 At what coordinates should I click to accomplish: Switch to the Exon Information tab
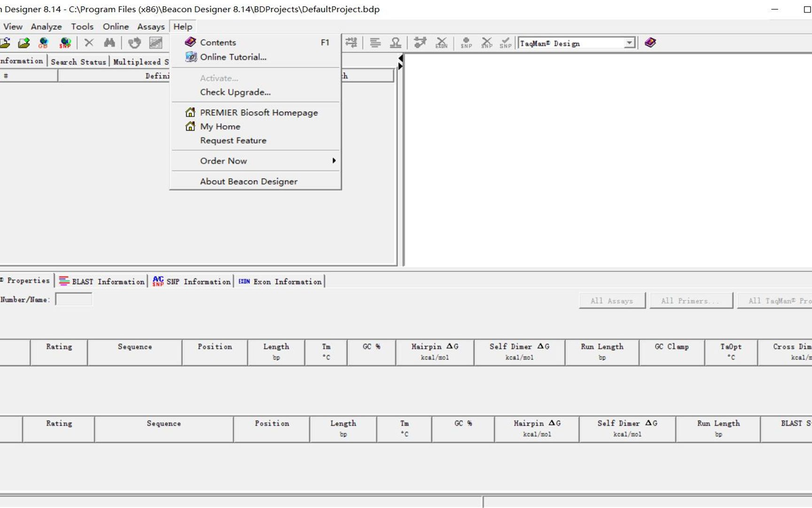[280, 281]
